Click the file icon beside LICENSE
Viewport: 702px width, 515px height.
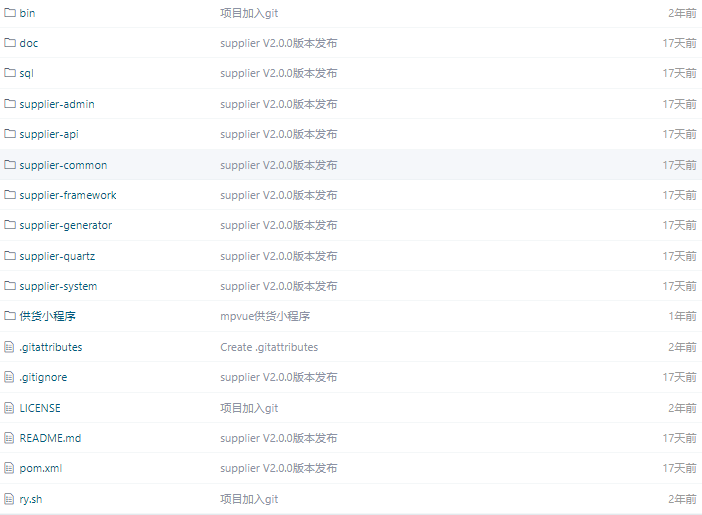10,408
